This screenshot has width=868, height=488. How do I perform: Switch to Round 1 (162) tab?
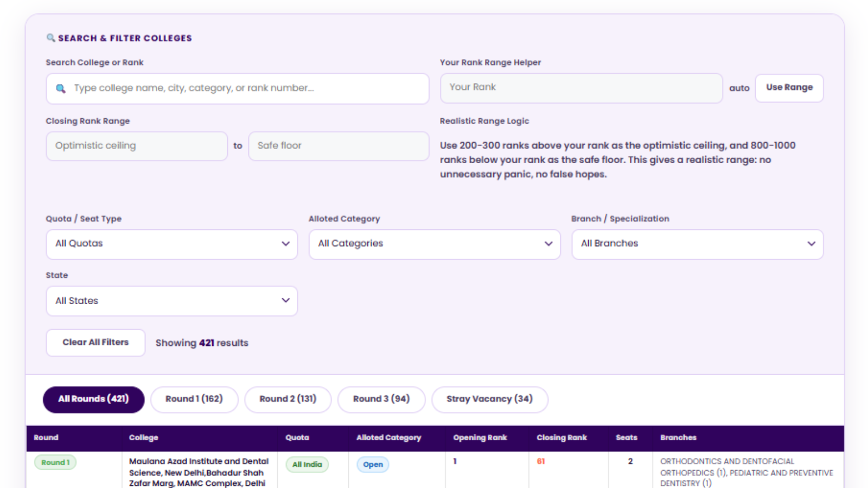point(194,400)
